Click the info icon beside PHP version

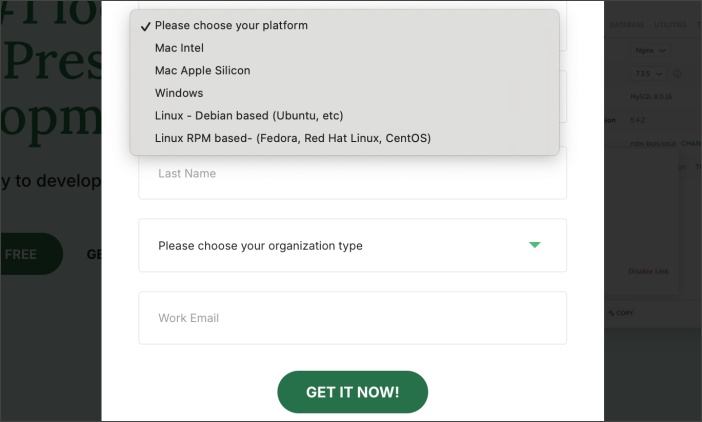click(x=677, y=74)
